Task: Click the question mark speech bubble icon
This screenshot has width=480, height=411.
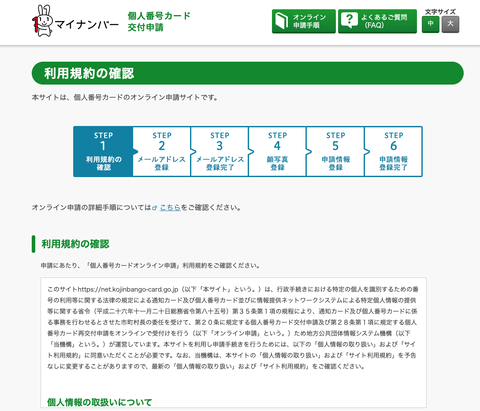Action: 349,20
